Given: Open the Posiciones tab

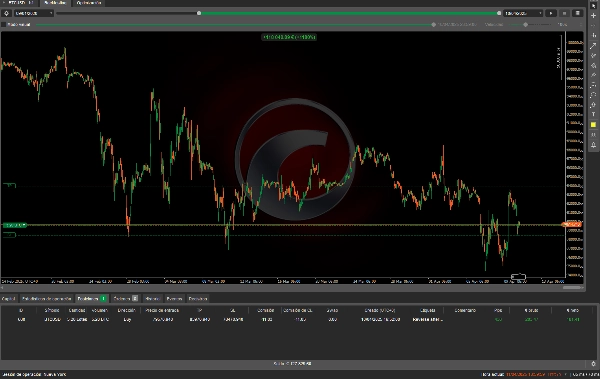Looking at the screenshot, I should [92, 299].
